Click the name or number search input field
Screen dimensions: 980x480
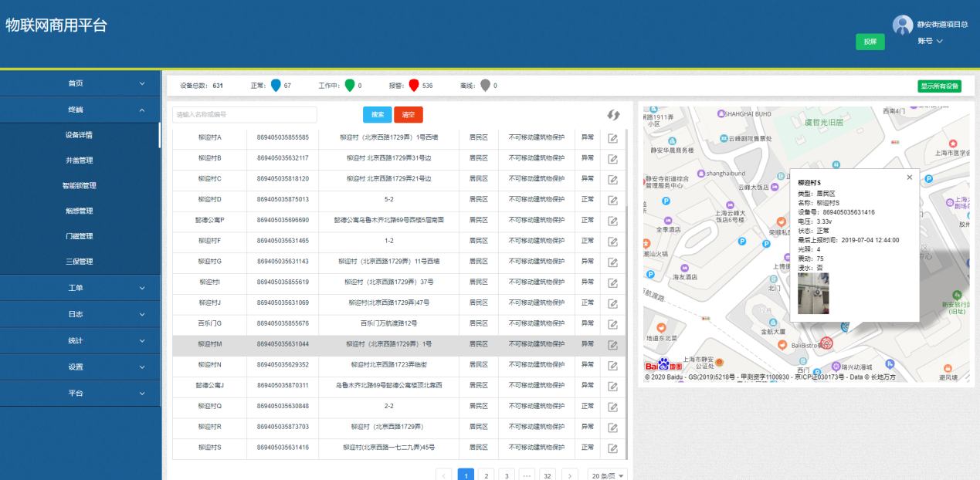(x=244, y=115)
